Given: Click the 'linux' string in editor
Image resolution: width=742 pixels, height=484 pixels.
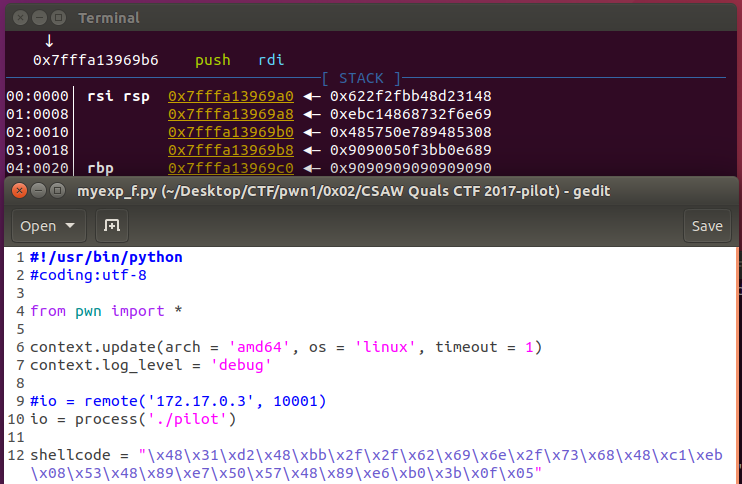Looking at the screenshot, I should tap(385, 347).
